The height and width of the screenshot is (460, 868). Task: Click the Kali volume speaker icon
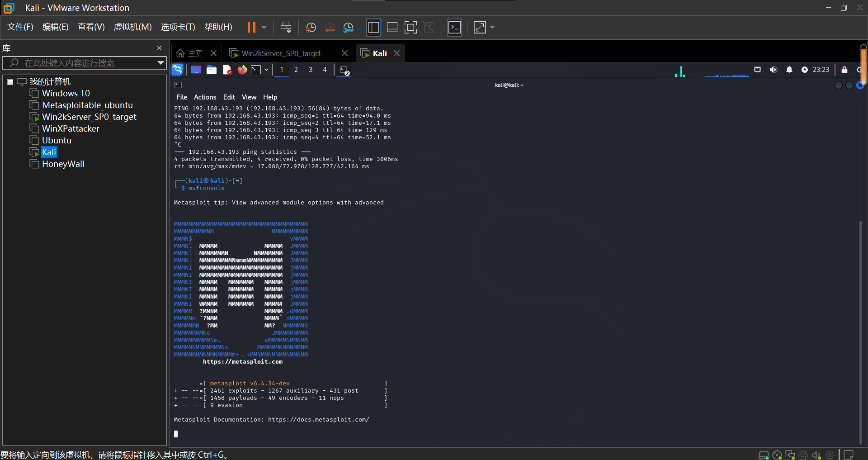coord(774,70)
